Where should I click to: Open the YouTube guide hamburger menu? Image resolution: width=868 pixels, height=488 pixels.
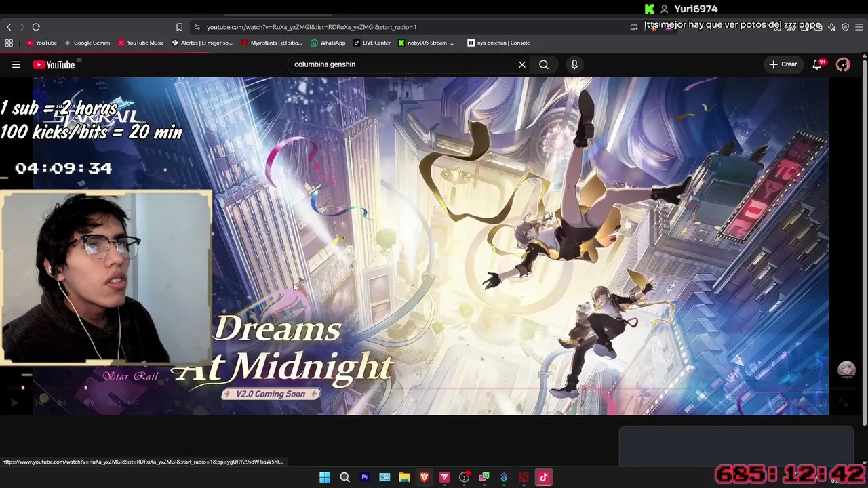click(16, 64)
